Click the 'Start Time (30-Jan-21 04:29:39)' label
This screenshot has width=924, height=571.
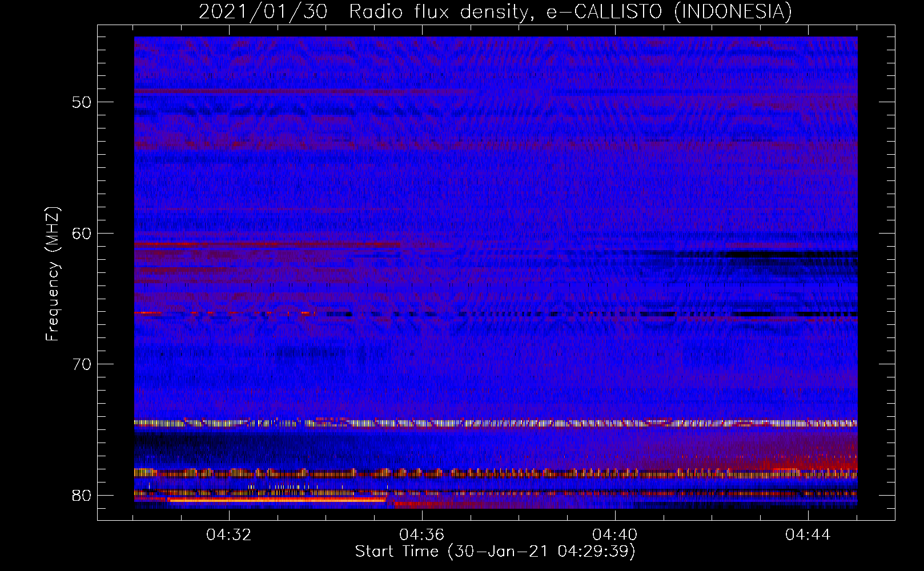495,552
